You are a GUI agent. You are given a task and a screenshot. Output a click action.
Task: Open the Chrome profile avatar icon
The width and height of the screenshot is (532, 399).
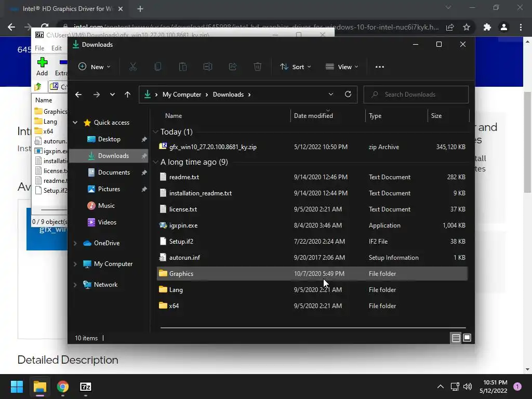pos(504,27)
